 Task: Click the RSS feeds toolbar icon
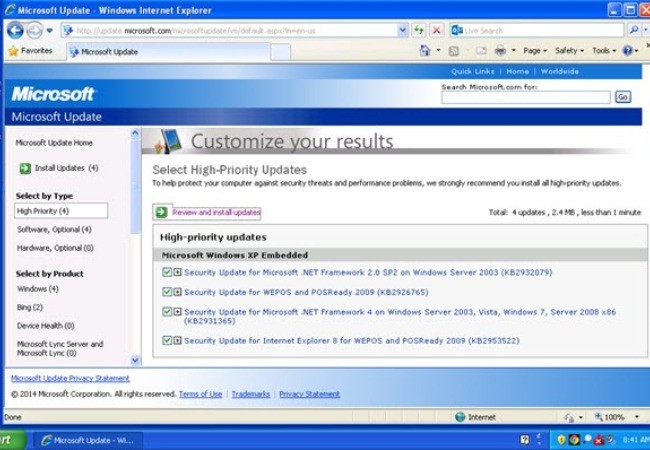[454, 51]
